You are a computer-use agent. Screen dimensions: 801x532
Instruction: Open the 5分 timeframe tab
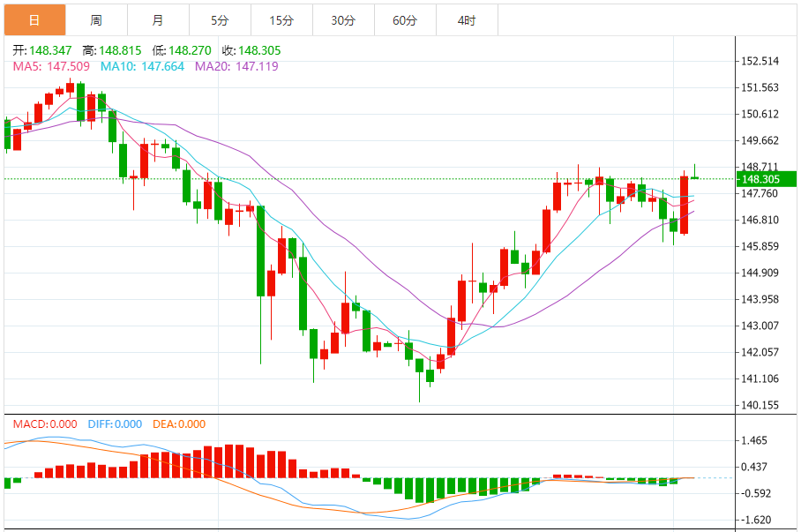point(221,20)
